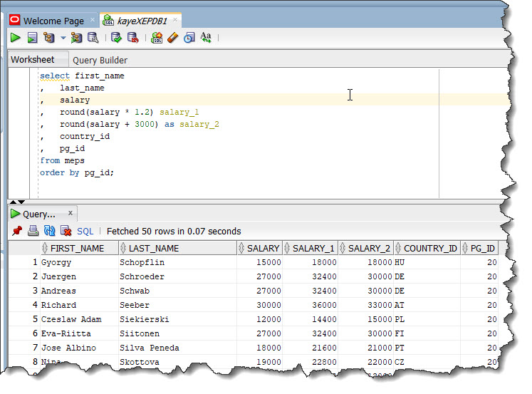Select the Siitonen last name cell

tap(178, 333)
